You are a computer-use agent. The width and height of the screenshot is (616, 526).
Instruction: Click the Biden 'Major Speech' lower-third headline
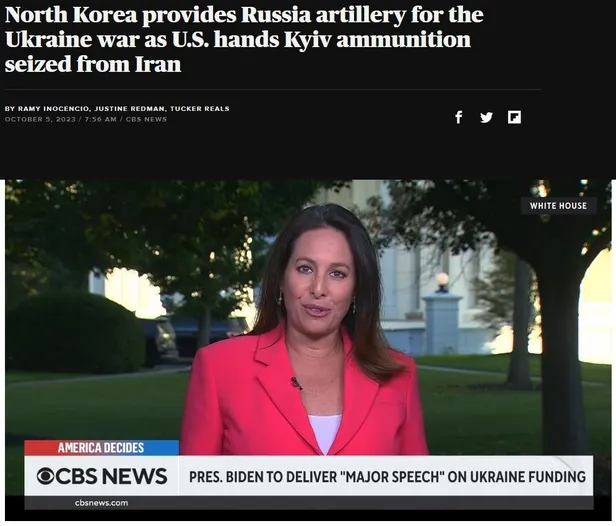point(387,477)
